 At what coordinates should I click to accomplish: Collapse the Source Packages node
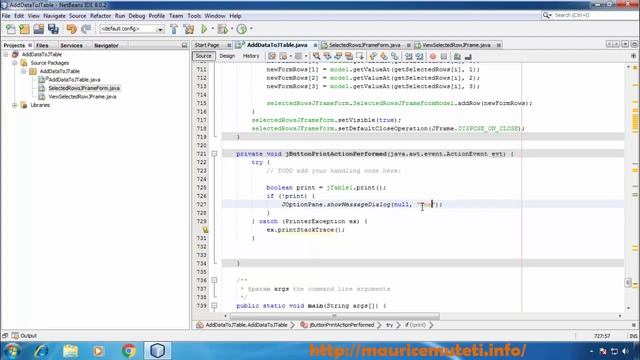coord(15,63)
